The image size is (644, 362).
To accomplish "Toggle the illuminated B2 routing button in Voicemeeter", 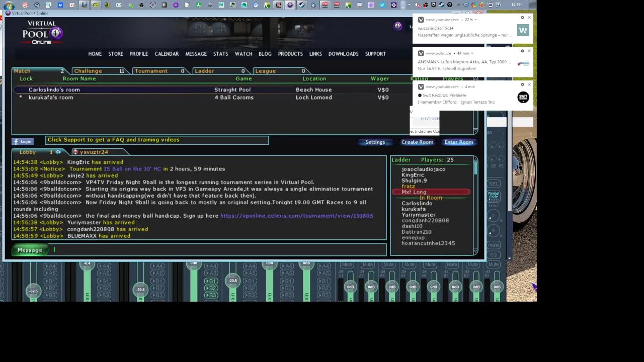I will pyautogui.click(x=211, y=288).
